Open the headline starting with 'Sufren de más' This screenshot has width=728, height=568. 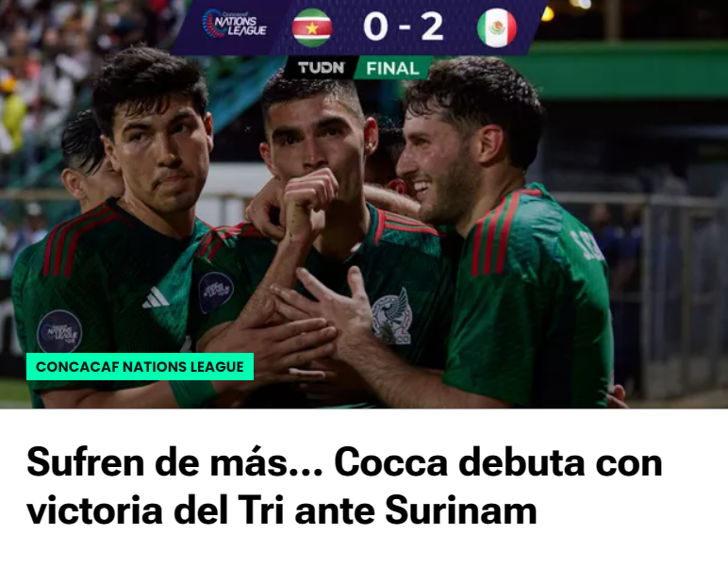(344, 486)
